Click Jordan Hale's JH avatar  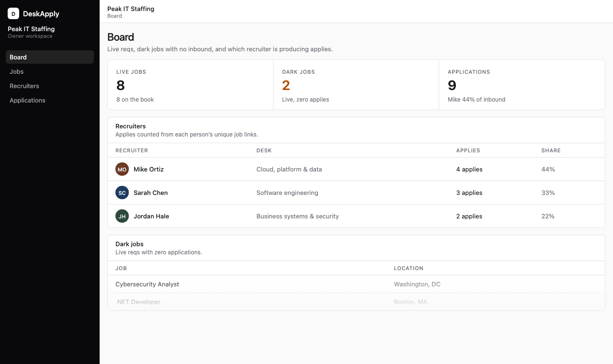pos(122,216)
